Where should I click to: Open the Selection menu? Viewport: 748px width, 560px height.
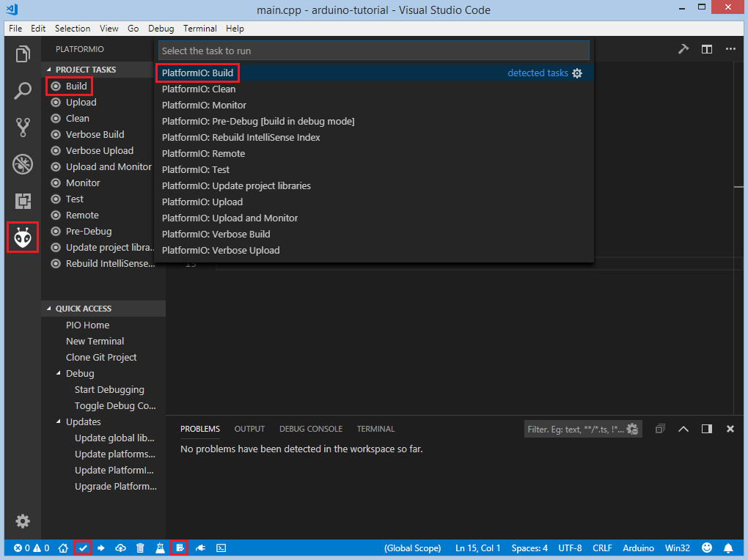click(x=73, y=29)
